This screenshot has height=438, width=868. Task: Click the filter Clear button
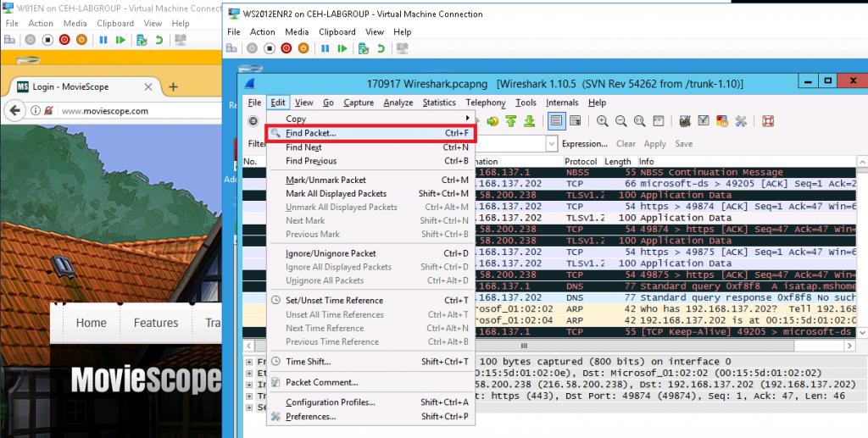tap(626, 144)
